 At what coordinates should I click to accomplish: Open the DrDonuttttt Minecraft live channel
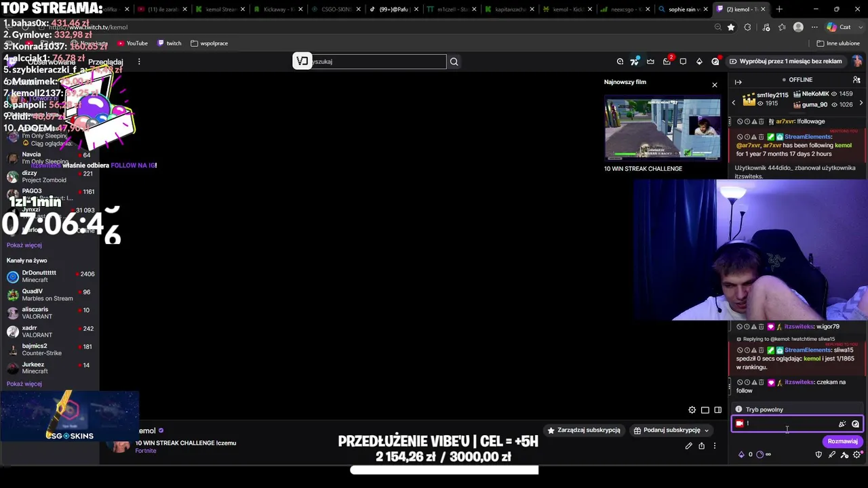pos(50,277)
